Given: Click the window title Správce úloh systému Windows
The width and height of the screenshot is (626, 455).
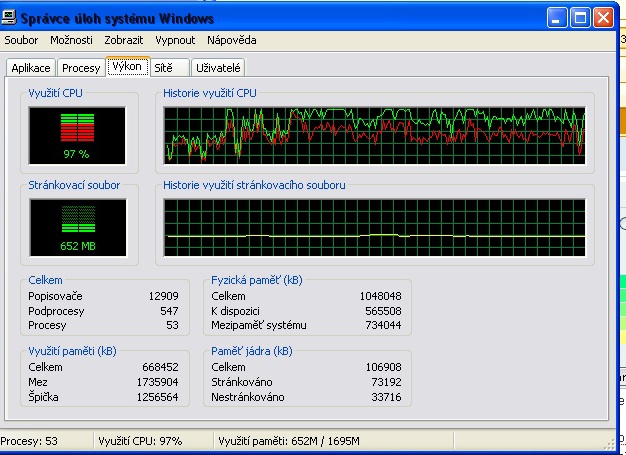Looking at the screenshot, I should tap(117, 18).
